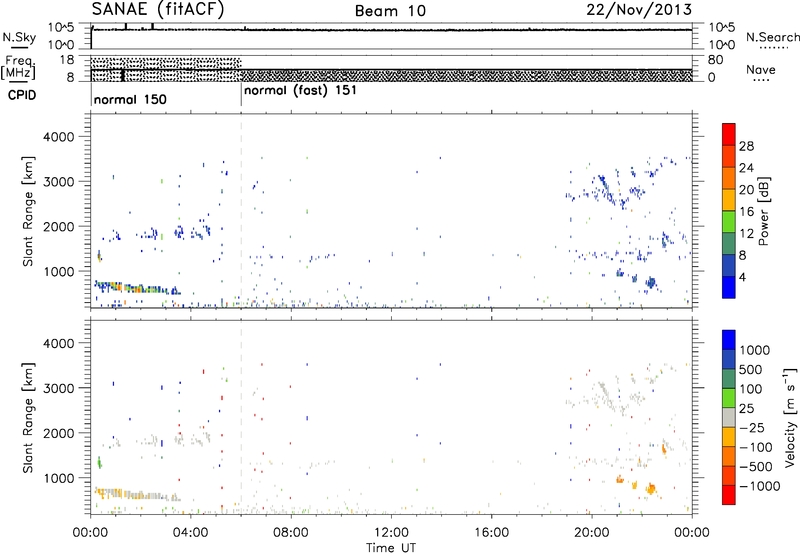Viewport: 800px width, 554px height.
Task: Click the blue top of the velocity colorbar
Action: (x=729, y=340)
